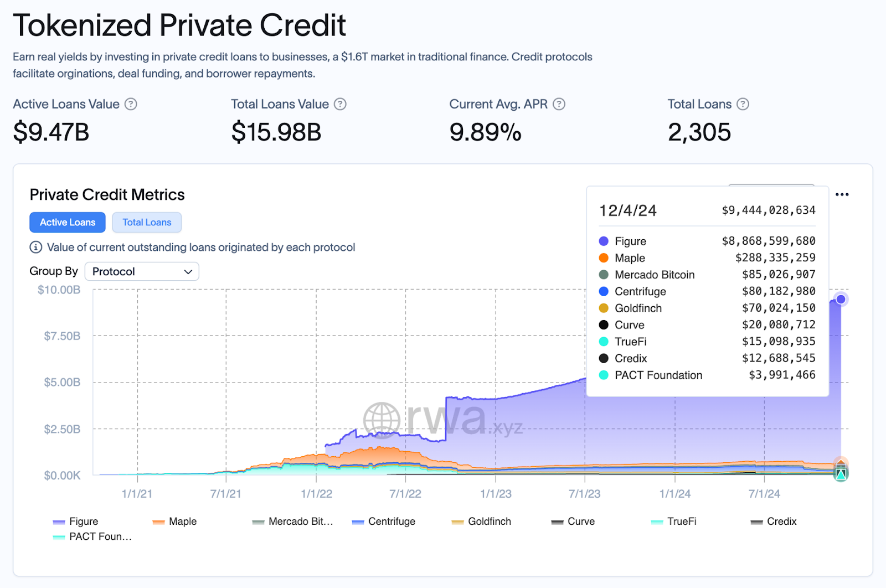The height and width of the screenshot is (588, 886).
Task: Toggle Figure series in chart legend
Action: pyautogui.click(x=76, y=522)
